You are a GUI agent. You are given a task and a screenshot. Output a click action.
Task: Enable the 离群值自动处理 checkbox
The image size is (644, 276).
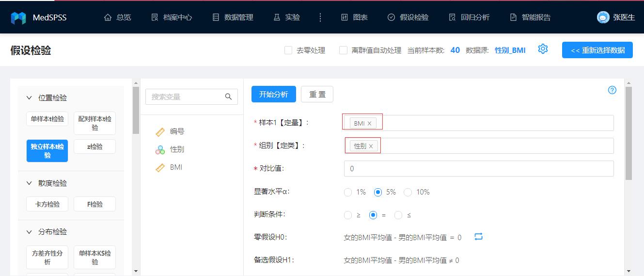[x=344, y=50]
